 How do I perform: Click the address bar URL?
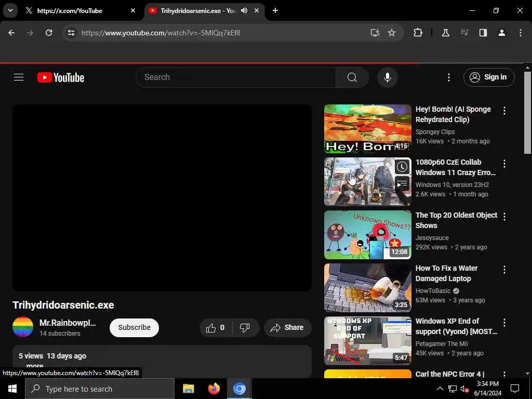[161, 33]
